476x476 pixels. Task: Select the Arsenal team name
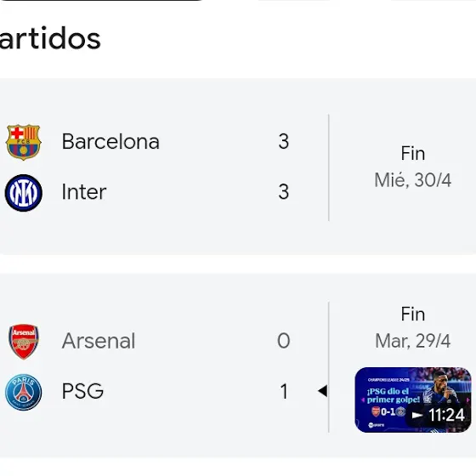(99, 341)
